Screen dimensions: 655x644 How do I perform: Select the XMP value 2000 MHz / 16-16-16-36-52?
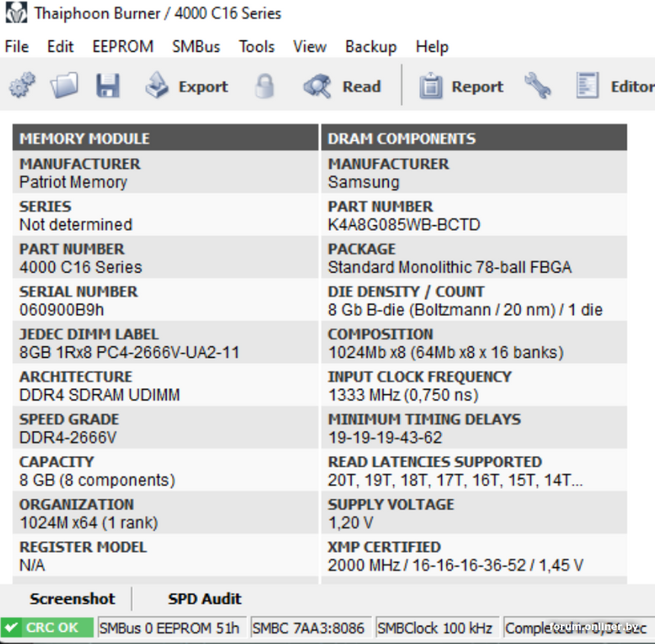[x=455, y=565]
